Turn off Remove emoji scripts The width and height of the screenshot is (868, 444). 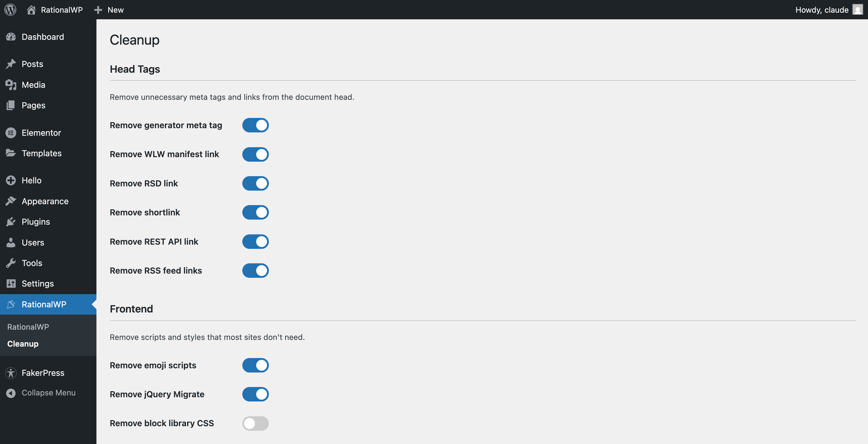tap(255, 365)
